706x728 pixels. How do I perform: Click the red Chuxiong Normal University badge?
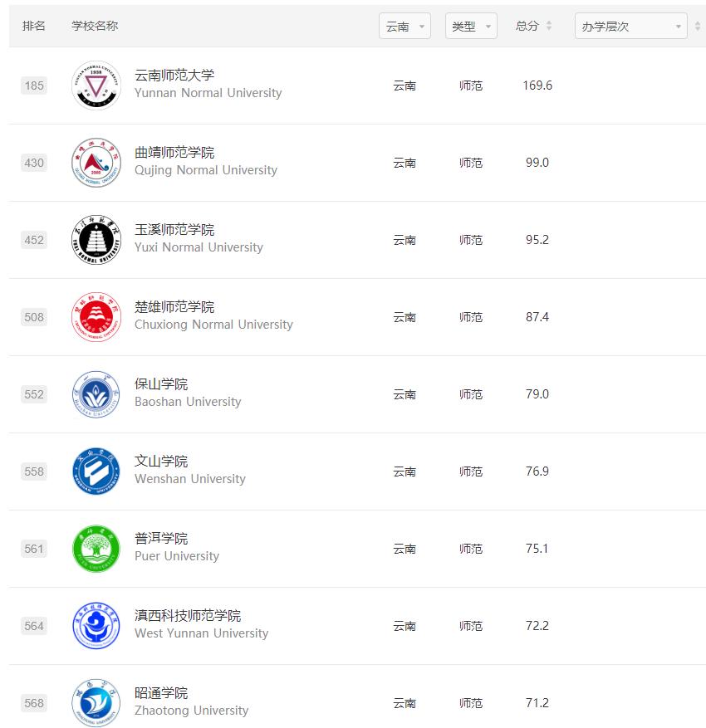tap(96, 317)
